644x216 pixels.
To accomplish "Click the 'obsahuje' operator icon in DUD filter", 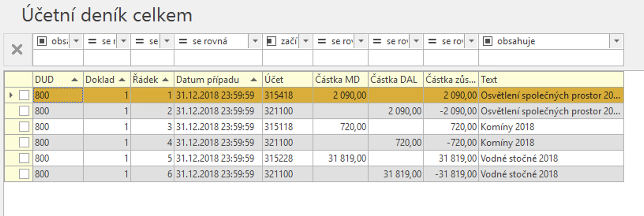I will [x=42, y=41].
